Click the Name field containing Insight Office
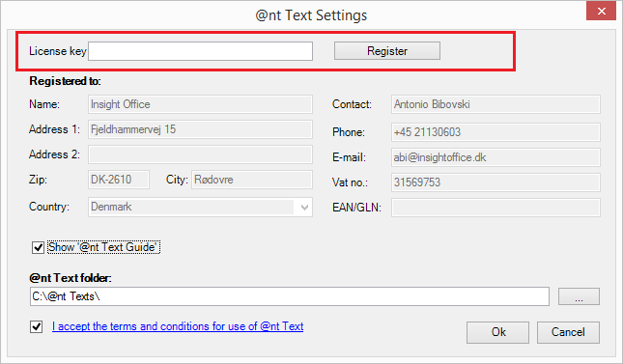The image size is (623, 364). point(200,104)
